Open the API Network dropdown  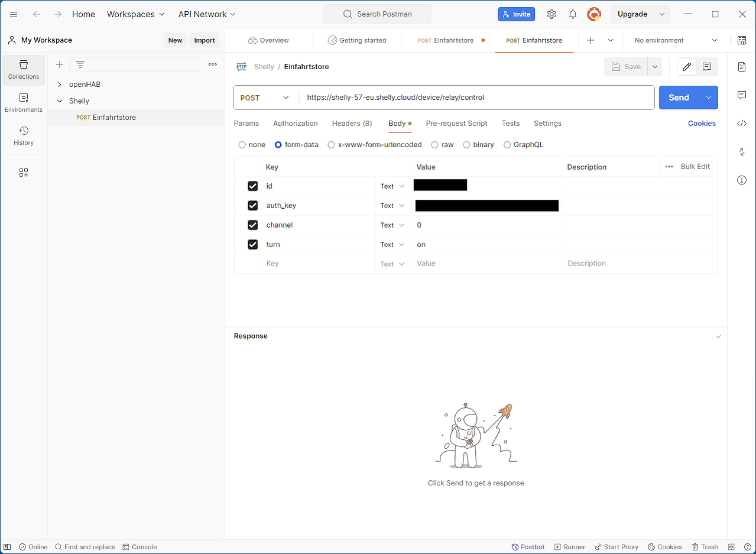pos(207,14)
